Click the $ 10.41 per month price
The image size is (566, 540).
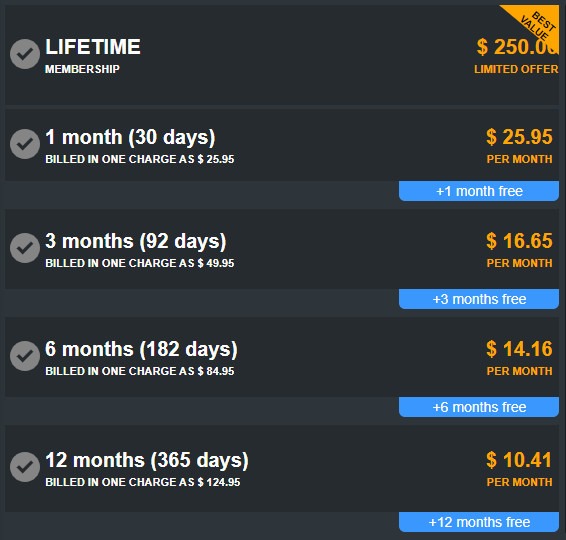pyautogui.click(x=519, y=460)
